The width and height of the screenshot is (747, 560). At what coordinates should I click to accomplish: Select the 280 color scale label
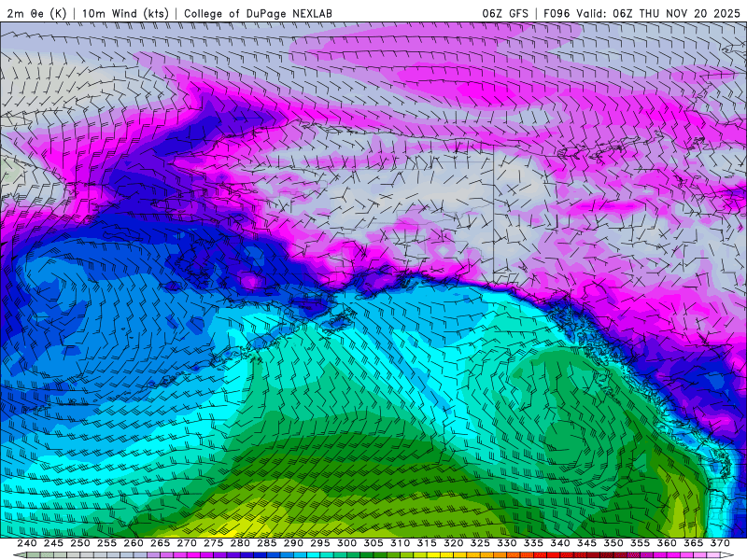point(240,543)
